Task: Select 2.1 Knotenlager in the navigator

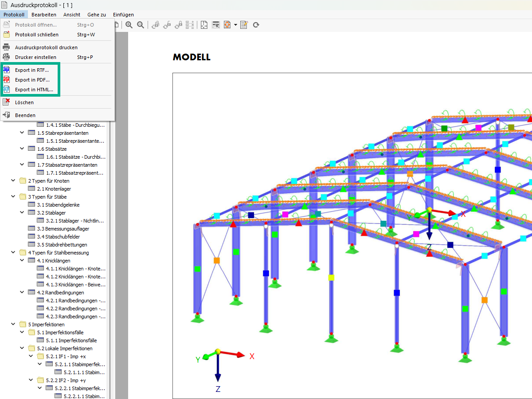Action: (x=54, y=189)
